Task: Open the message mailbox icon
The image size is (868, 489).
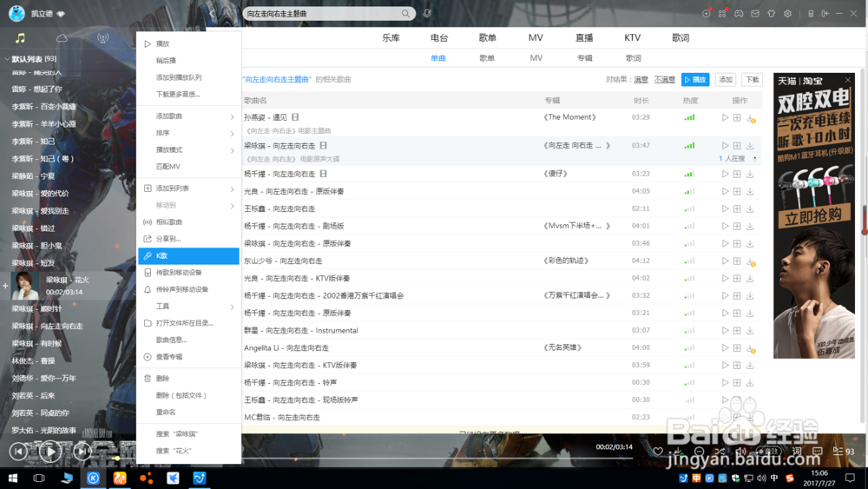Action: click(x=755, y=13)
